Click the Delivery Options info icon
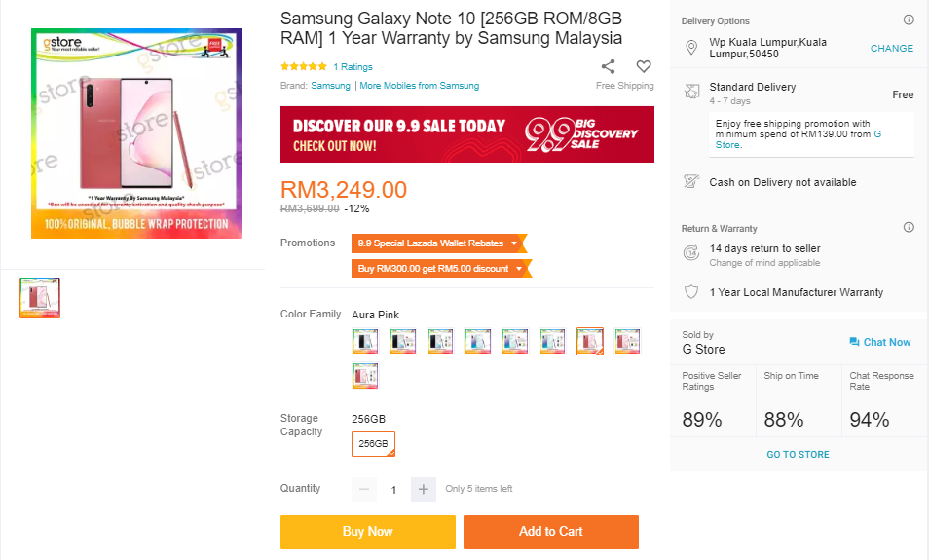This screenshot has height=560, width=929. pos(909,19)
